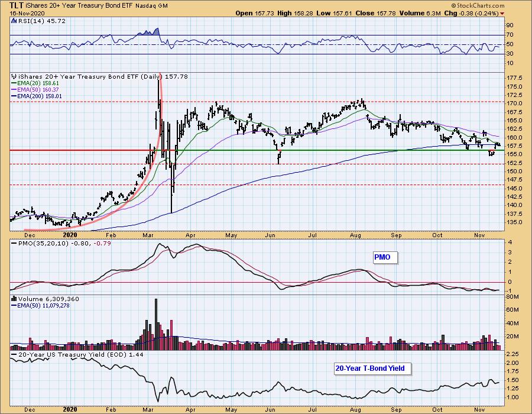Image resolution: width=532 pixels, height=414 pixels.
Task: Click the 2020 label on bottom date axis
Action: pos(70,410)
